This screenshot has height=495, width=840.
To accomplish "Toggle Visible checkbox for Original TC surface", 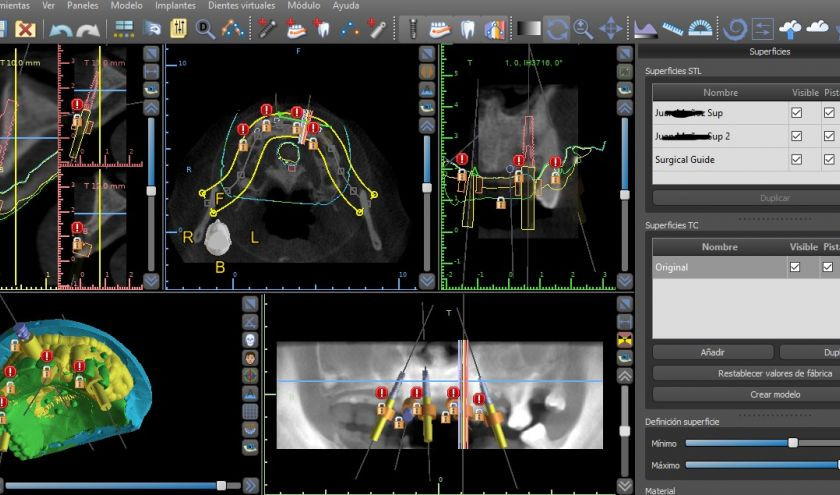I will [x=796, y=268].
